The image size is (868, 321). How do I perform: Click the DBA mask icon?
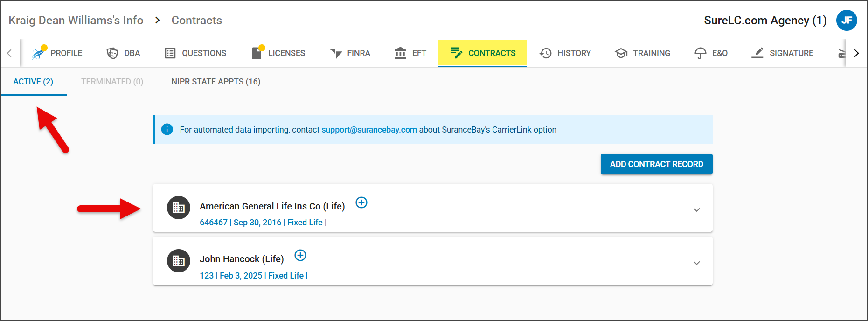[x=112, y=53]
